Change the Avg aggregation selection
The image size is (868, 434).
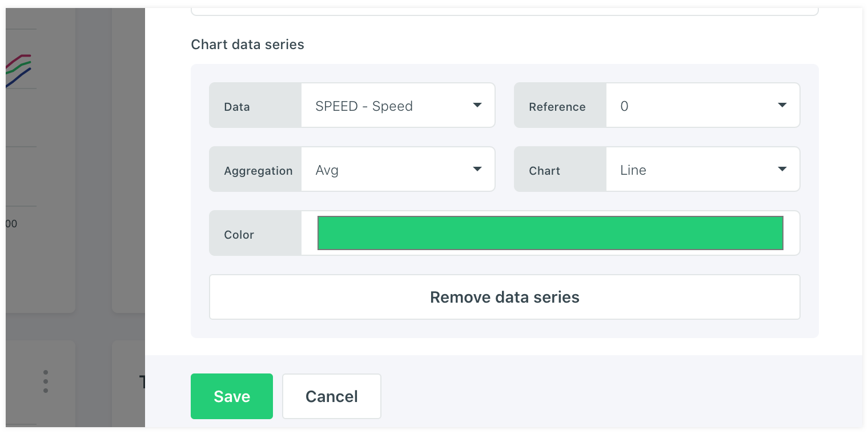(x=388, y=170)
